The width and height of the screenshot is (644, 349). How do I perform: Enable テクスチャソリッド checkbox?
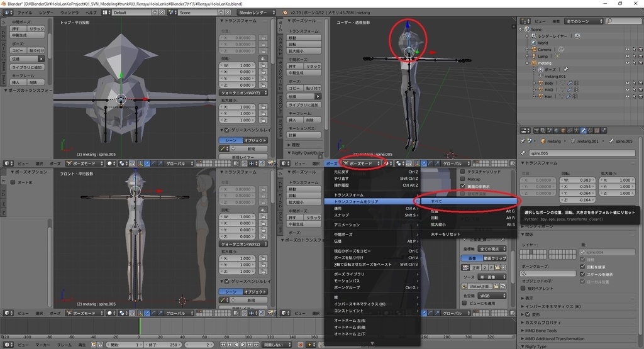point(462,172)
